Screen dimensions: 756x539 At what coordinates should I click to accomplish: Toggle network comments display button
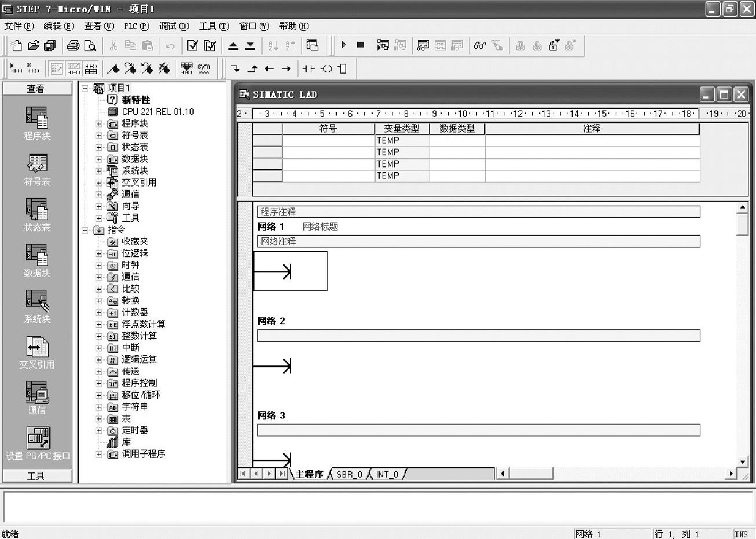74,68
